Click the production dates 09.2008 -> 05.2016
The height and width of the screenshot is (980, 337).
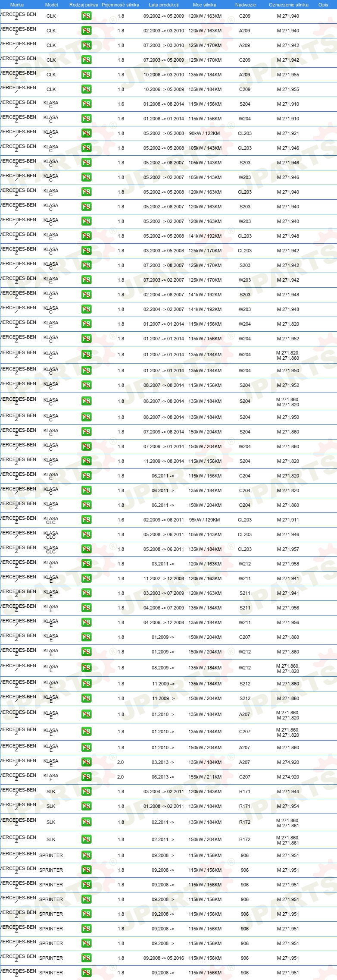164,958
